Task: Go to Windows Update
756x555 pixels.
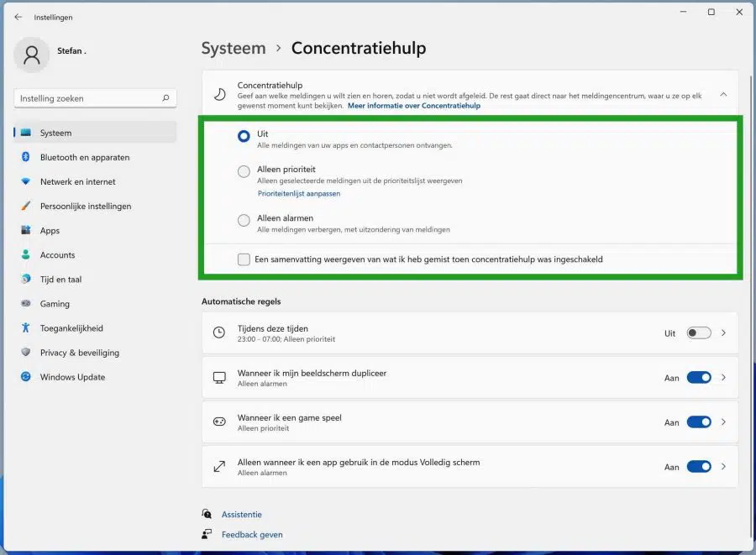Action: pyautogui.click(x=95, y=377)
